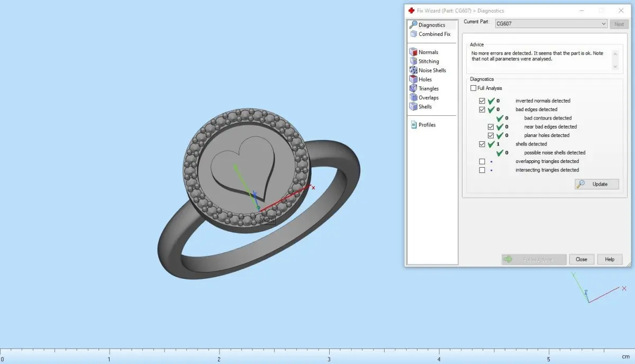Open the Profiles page
This screenshot has width=635, height=364.
tap(423, 125)
